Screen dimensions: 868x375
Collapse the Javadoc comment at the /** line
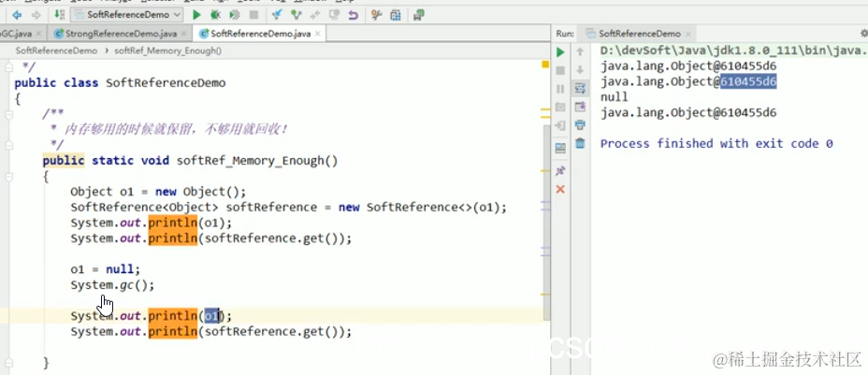coord(8,114)
